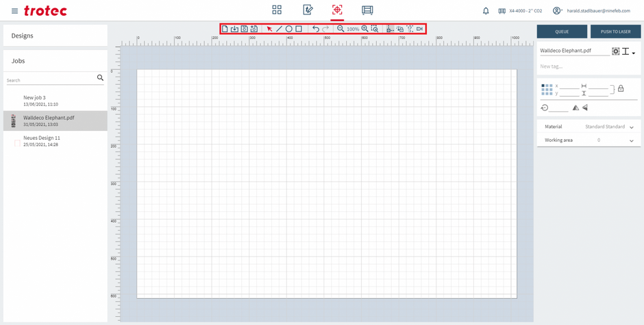Click the New tag input field
644x325 pixels.
coord(587,67)
